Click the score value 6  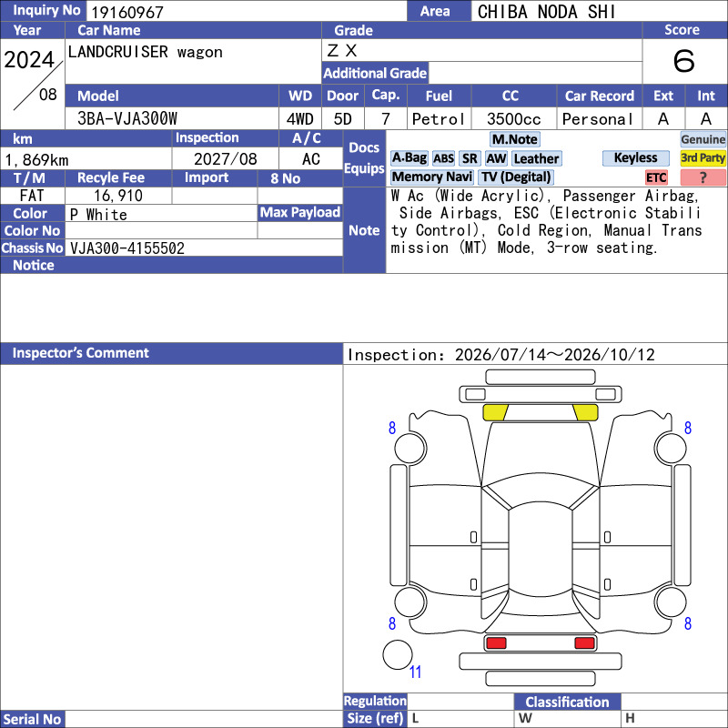(684, 61)
